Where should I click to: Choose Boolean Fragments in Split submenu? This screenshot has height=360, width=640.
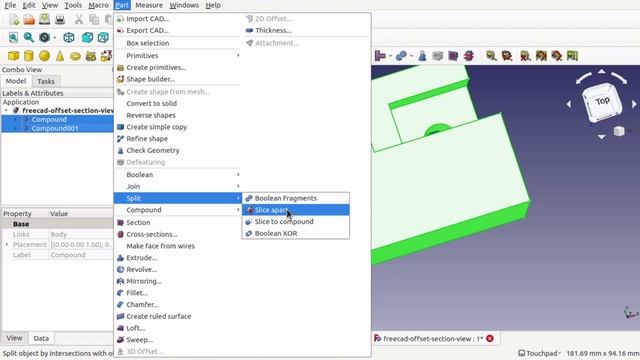tap(296, 198)
